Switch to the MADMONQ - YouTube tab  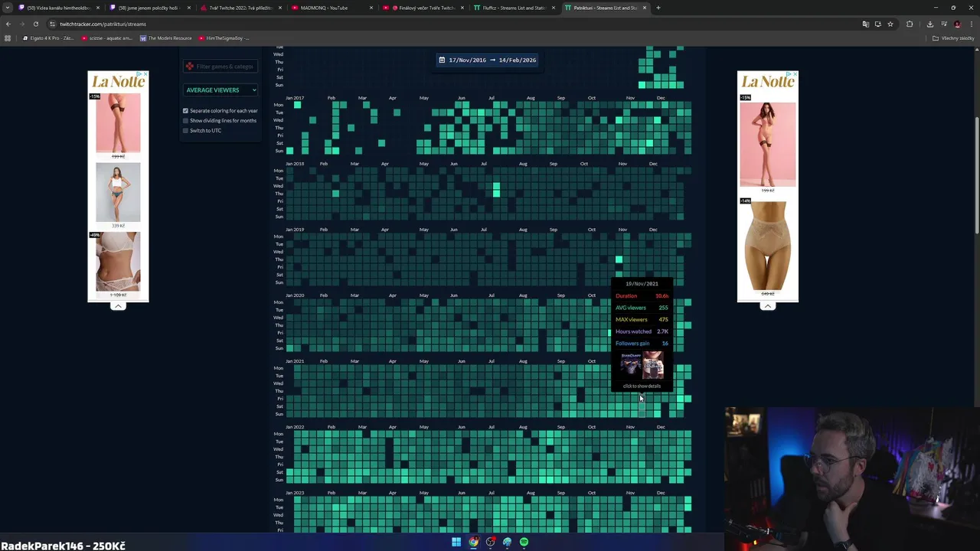[328, 8]
